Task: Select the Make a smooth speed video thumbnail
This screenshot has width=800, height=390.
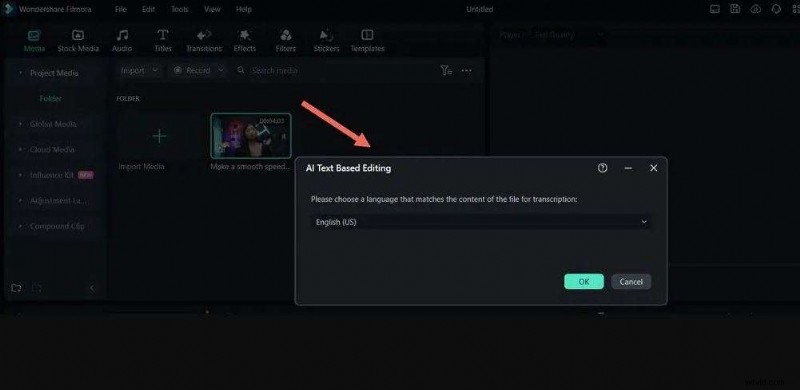Action: click(x=251, y=136)
